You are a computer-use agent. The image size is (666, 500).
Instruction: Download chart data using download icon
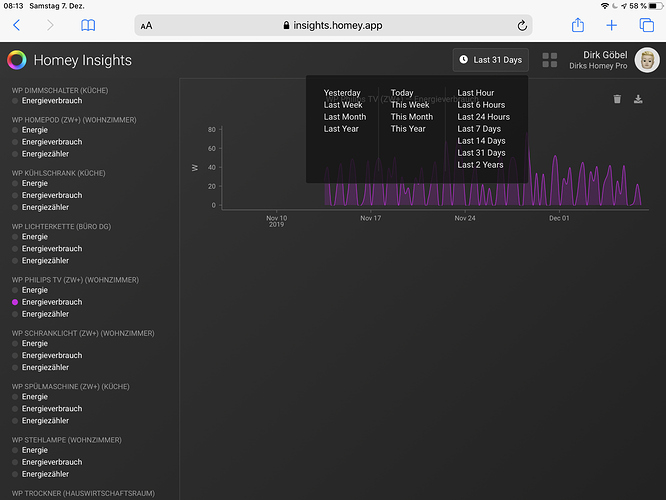click(638, 99)
